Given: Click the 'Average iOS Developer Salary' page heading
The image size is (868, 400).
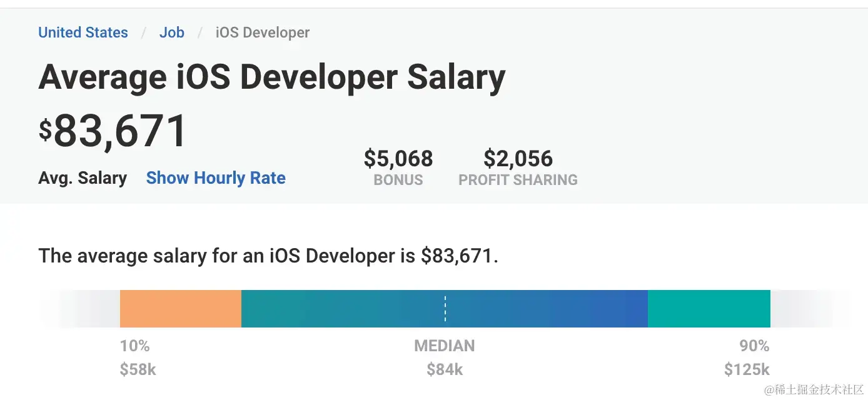Looking at the screenshot, I should tap(272, 76).
